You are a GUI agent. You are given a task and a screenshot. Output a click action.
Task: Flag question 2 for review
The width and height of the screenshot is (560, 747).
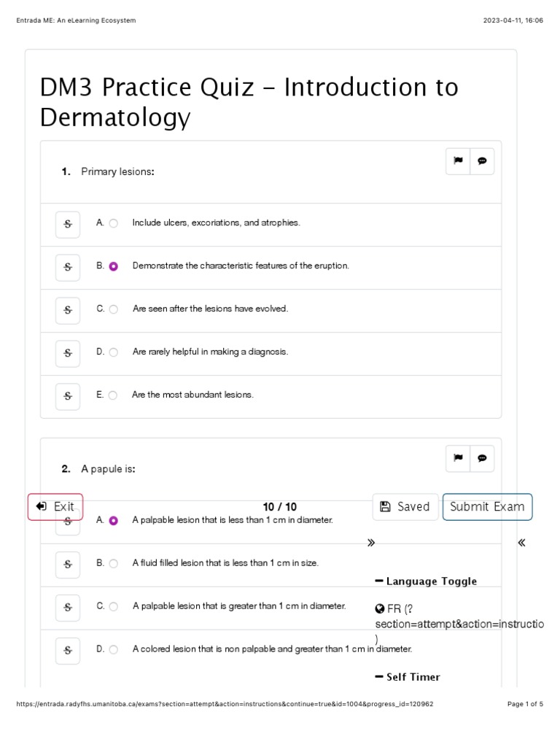point(458,458)
